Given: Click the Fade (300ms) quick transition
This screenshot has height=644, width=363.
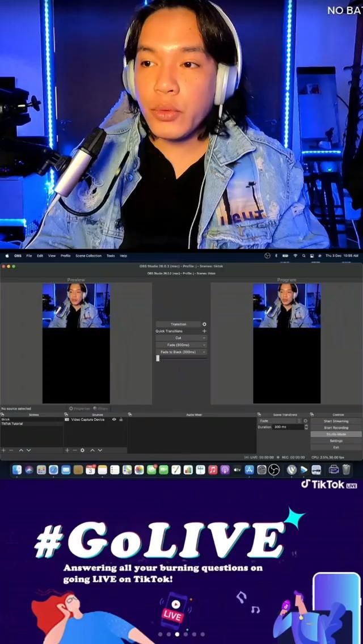Looking at the screenshot, I should point(178,345).
